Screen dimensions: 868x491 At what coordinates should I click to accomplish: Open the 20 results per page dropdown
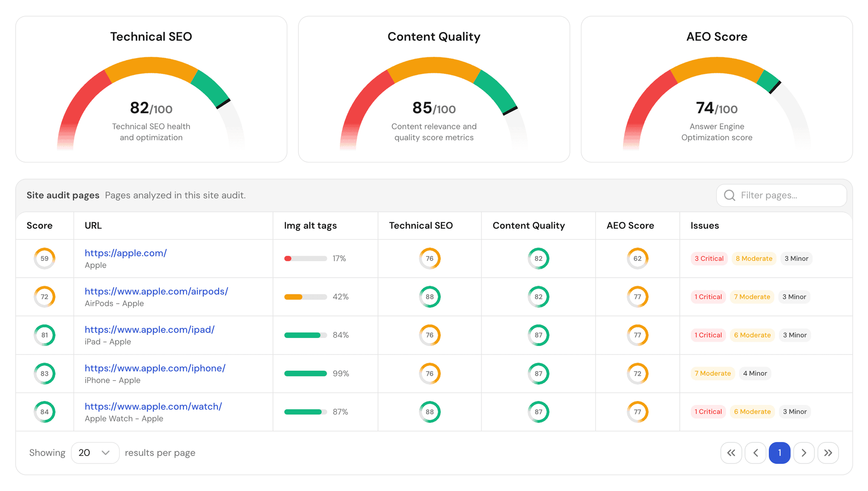[x=95, y=453]
